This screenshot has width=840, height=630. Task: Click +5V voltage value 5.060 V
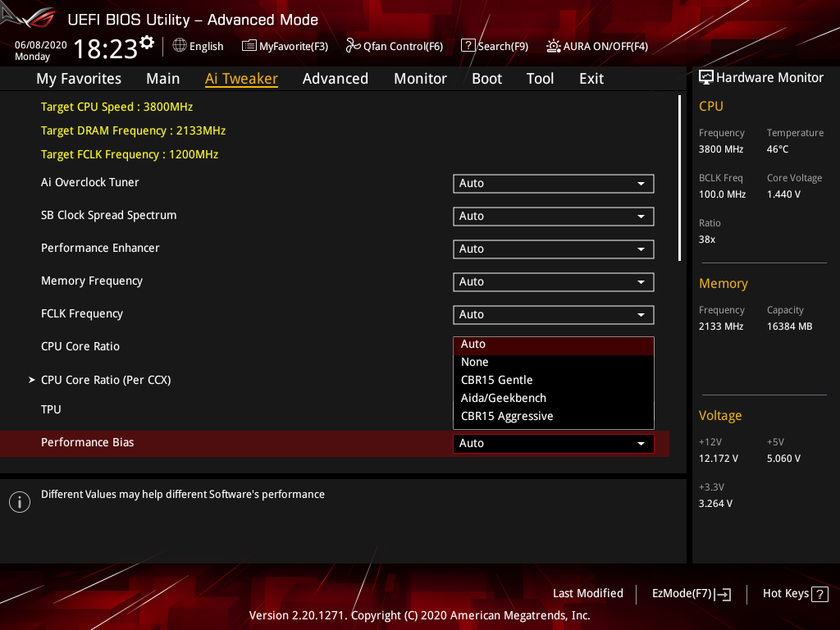pyautogui.click(x=783, y=459)
